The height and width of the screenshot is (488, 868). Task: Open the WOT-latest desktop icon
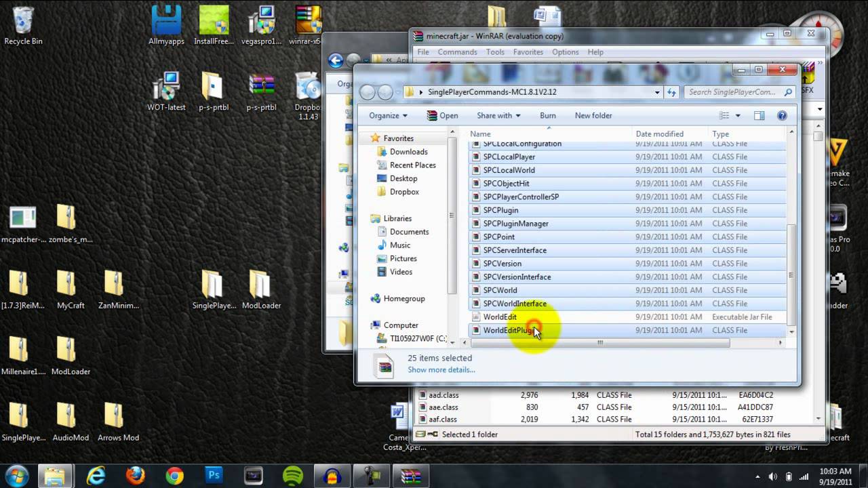click(166, 91)
